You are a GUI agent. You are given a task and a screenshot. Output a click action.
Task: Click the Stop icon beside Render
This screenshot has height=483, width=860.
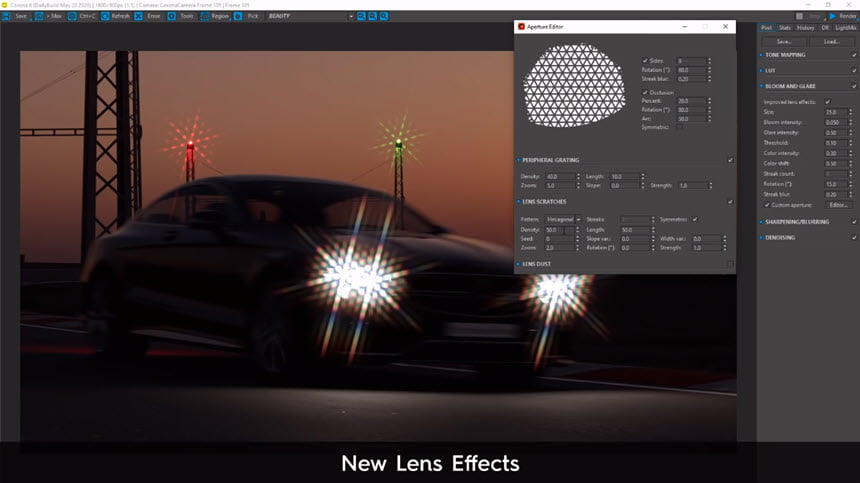pyautogui.click(x=800, y=16)
